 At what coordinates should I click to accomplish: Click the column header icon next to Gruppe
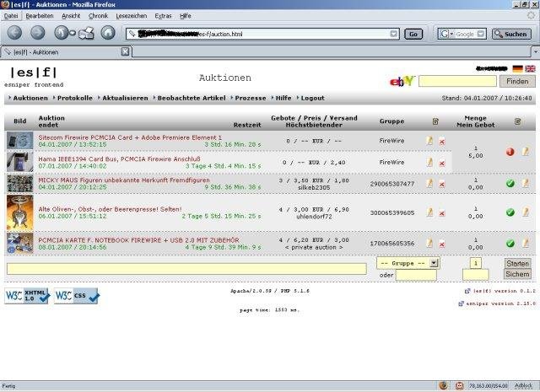pyautogui.click(x=435, y=121)
